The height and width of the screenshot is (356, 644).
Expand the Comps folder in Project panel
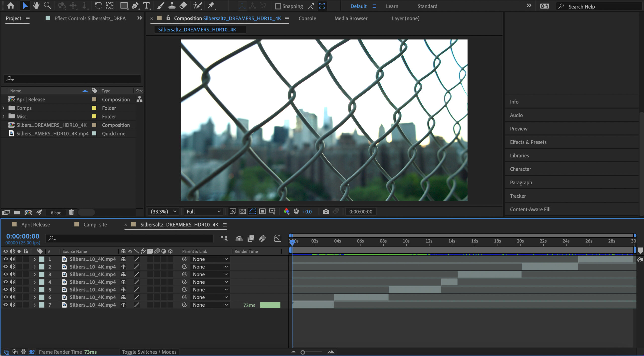tap(4, 108)
